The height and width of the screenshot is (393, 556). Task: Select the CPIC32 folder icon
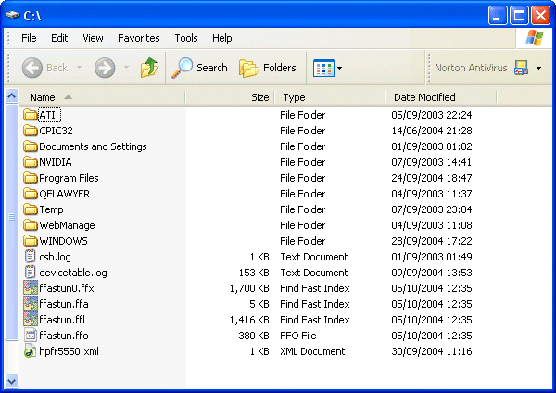[30, 131]
